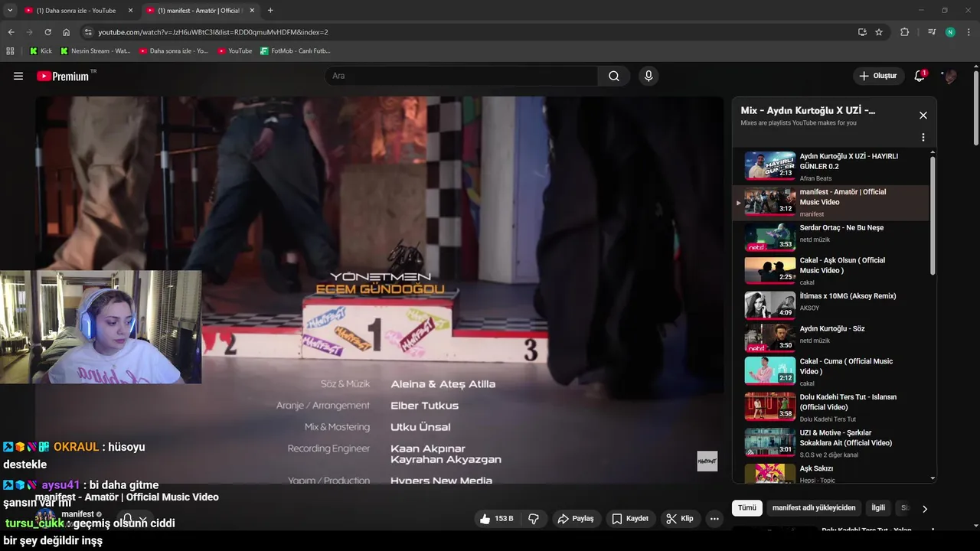980x551 pixels.
Task: Open the account avatar menu
Action: 950,76
